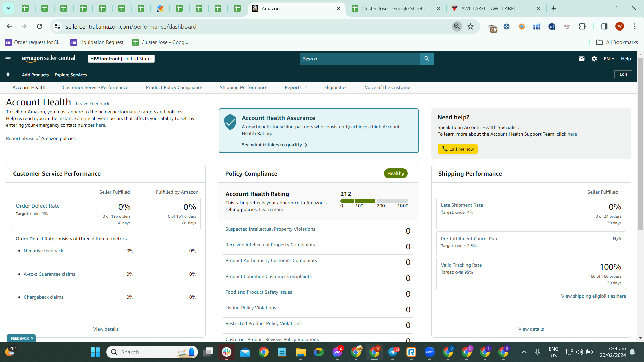Open the tab search dropdown arrow

[x=8, y=8]
